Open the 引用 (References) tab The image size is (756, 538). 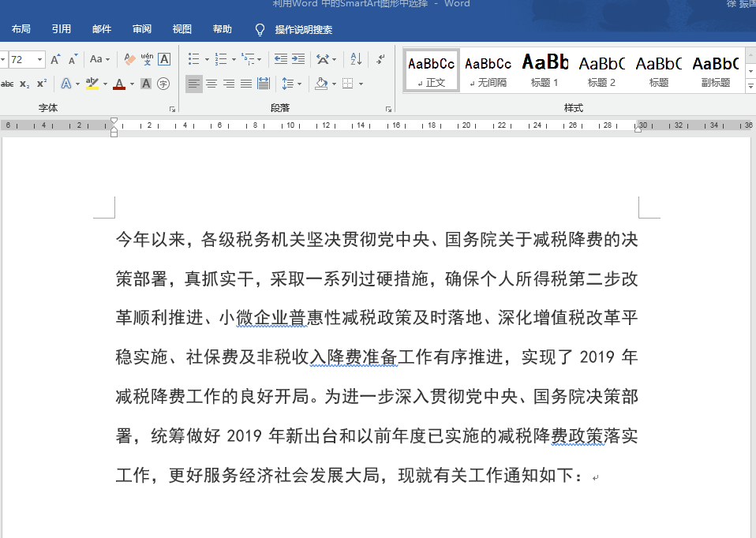pyautogui.click(x=62, y=29)
